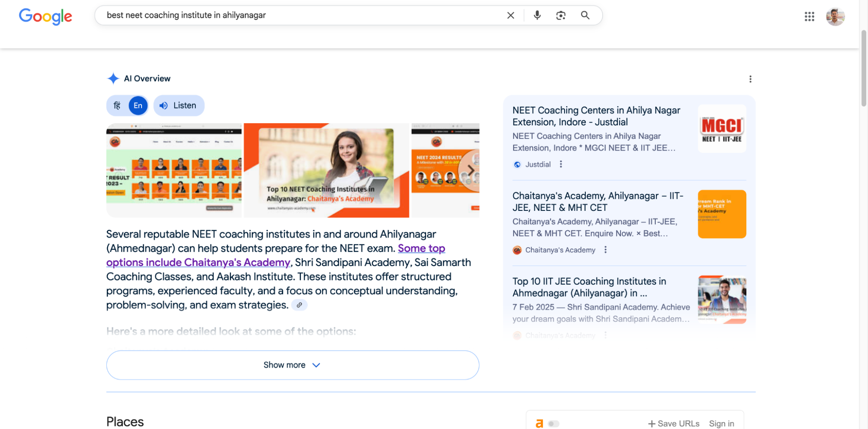868x429 pixels.
Task: Clear the search query with the X icon
Action: 511,15
